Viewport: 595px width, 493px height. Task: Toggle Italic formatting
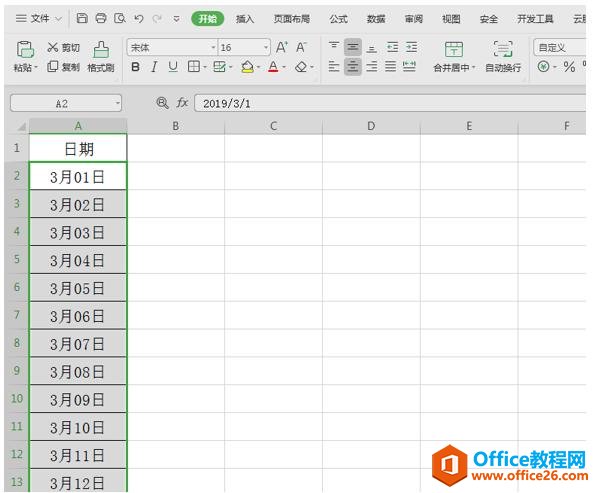pyautogui.click(x=154, y=67)
